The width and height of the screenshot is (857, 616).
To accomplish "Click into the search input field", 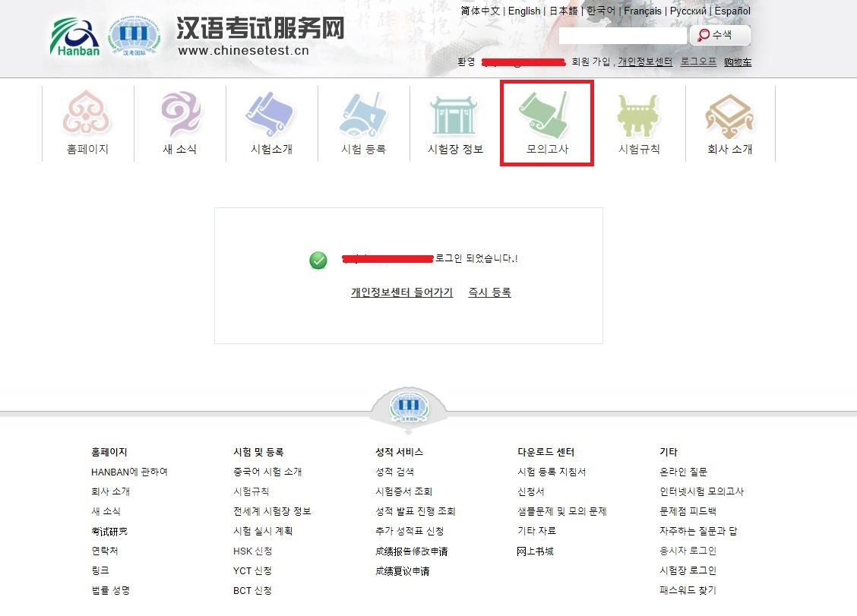I will [x=622, y=36].
